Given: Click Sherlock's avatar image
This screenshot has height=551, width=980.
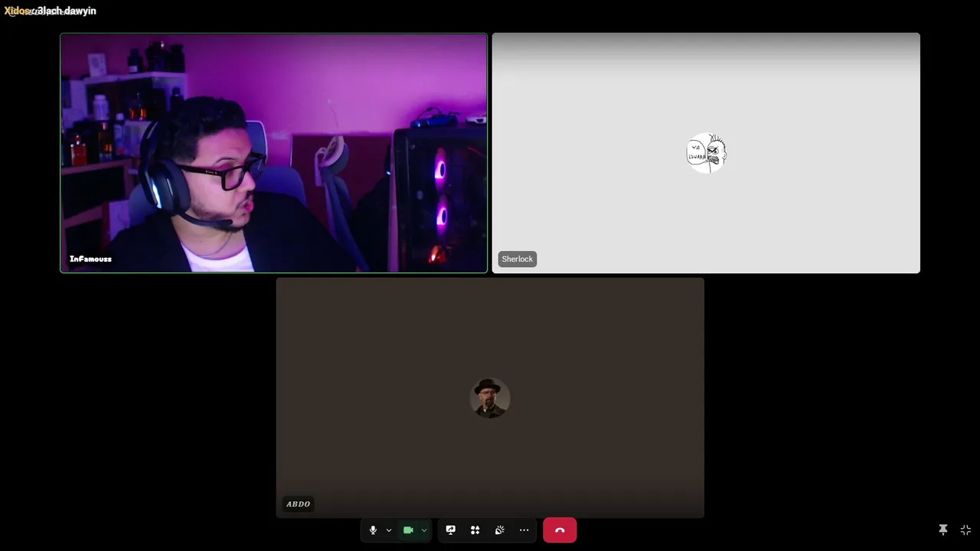Looking at the screenshot, I should (x=706, y=153).
